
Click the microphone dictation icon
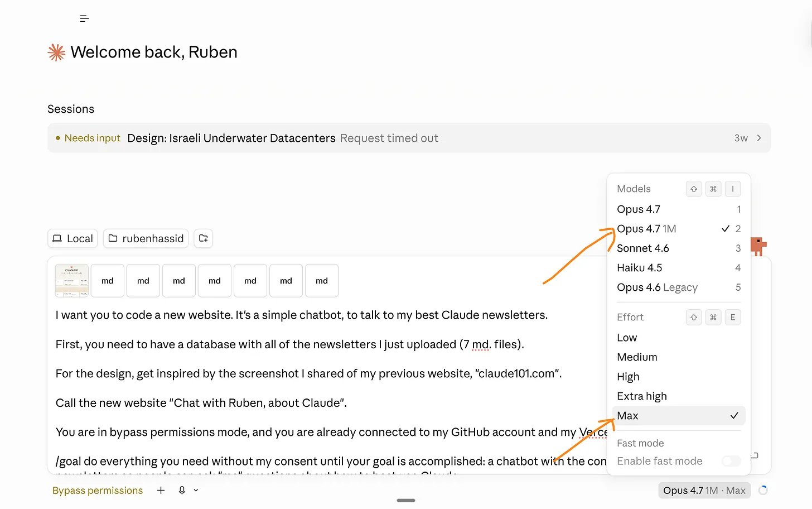[182, 490]
